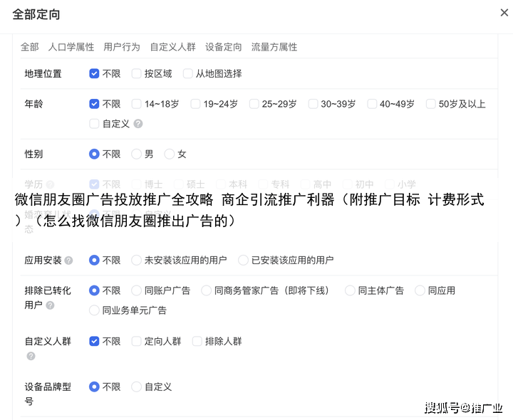The width and height of the screenshot is (513, 420).
Task: Check the 按区域 location checkbox
Action: 137,73
